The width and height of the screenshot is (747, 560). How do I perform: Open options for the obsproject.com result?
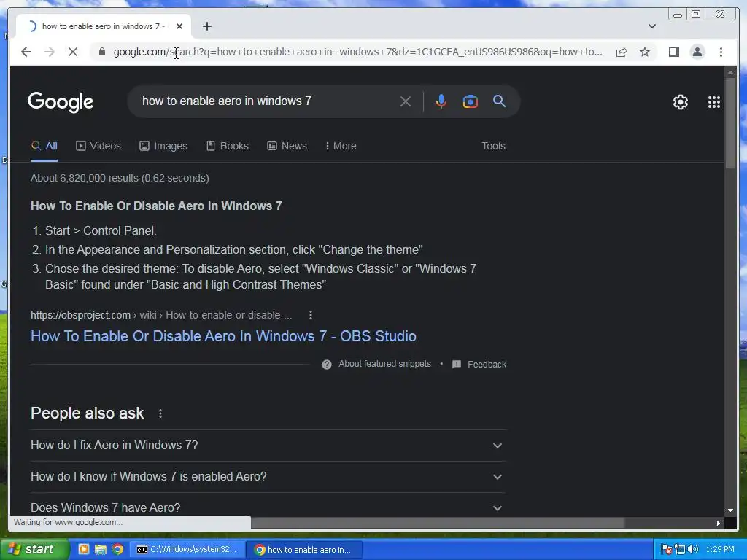point(311,315)
